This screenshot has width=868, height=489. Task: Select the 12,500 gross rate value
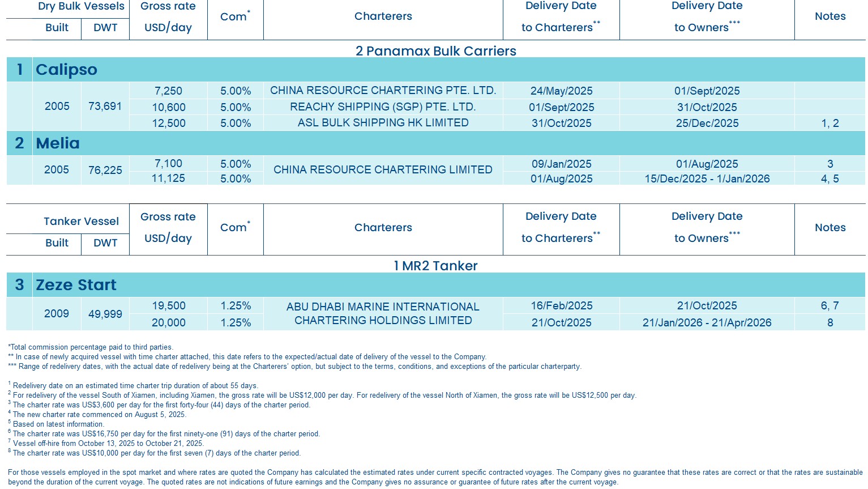pyautogui.click(x=168, y=123)
